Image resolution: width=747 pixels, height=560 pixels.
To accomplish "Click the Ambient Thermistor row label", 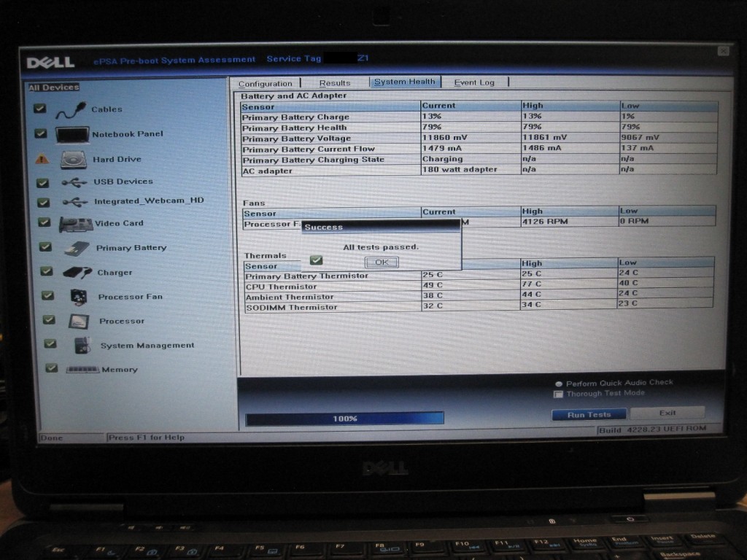I will point(290,297).
